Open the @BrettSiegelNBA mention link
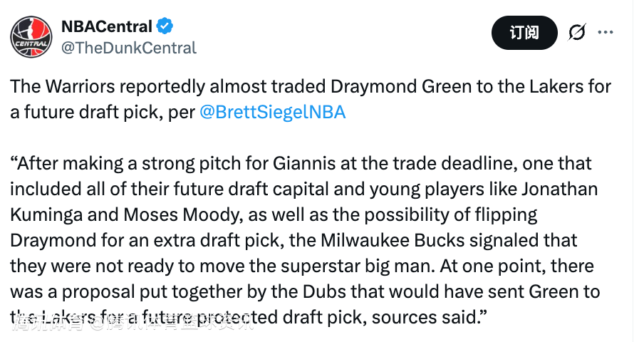The width and height of the screenshot is (644, 342). coord(273,113)
